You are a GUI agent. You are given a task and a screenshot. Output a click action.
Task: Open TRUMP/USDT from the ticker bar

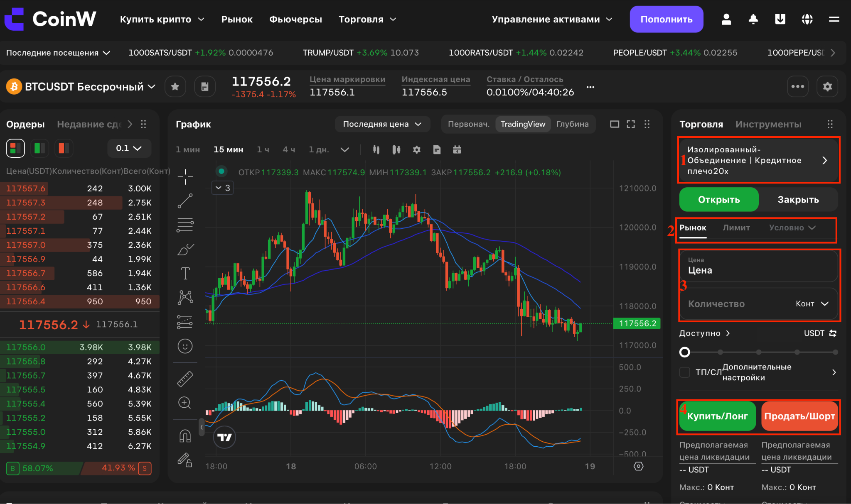[361, 53]
